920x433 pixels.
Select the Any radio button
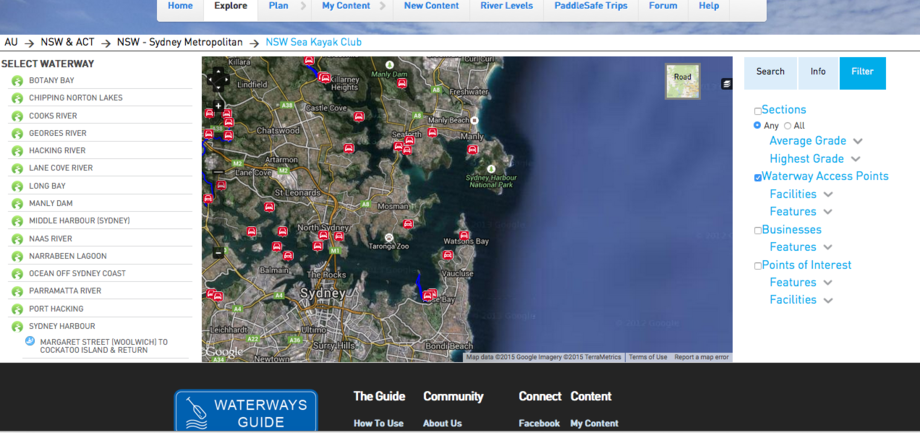(x=757, y=126)
